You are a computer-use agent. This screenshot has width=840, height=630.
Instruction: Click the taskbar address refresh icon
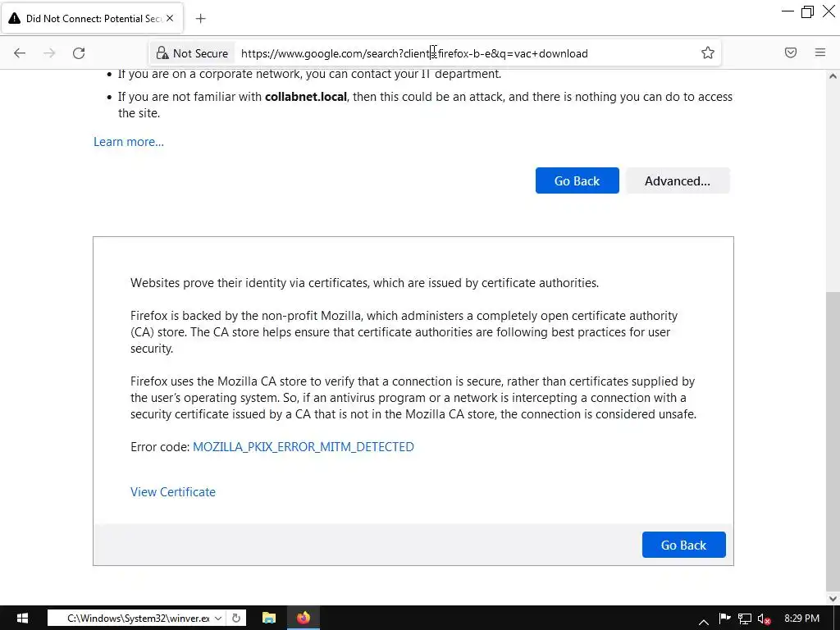click(x=236, y=619)
